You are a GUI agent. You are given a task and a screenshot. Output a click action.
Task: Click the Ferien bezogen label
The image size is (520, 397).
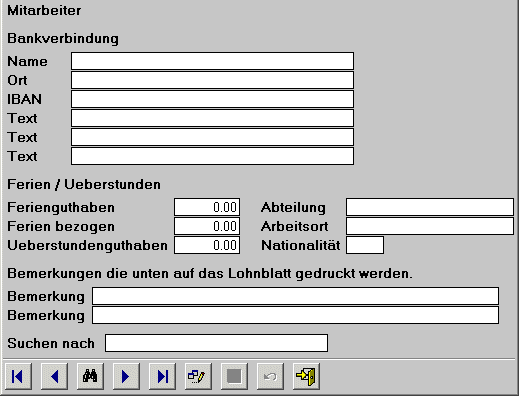[x=61, y=227]
